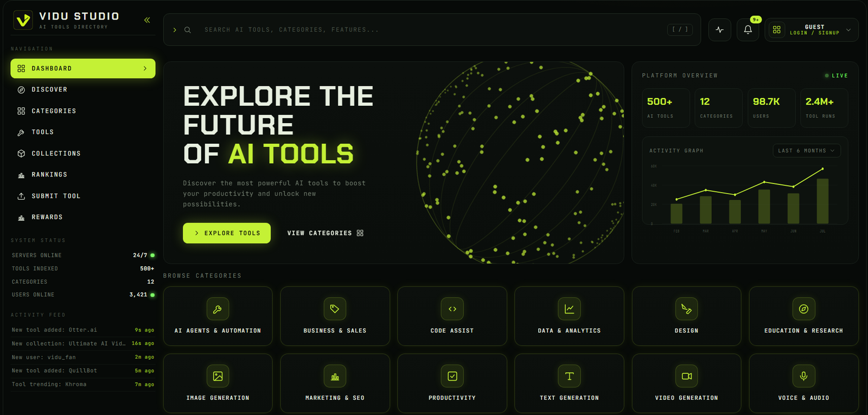Collapse the sidebar with double-chevron icon
Image resolution: width=868 pixels, height=415 pixels.
pos(147,20)
